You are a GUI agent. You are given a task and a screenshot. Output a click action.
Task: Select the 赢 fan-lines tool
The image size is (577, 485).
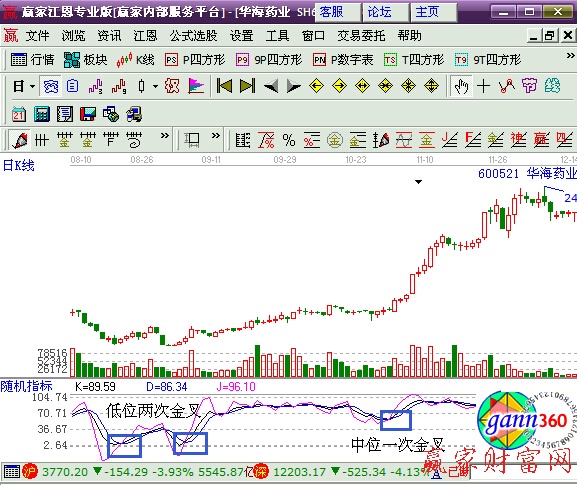click(541, 140)
